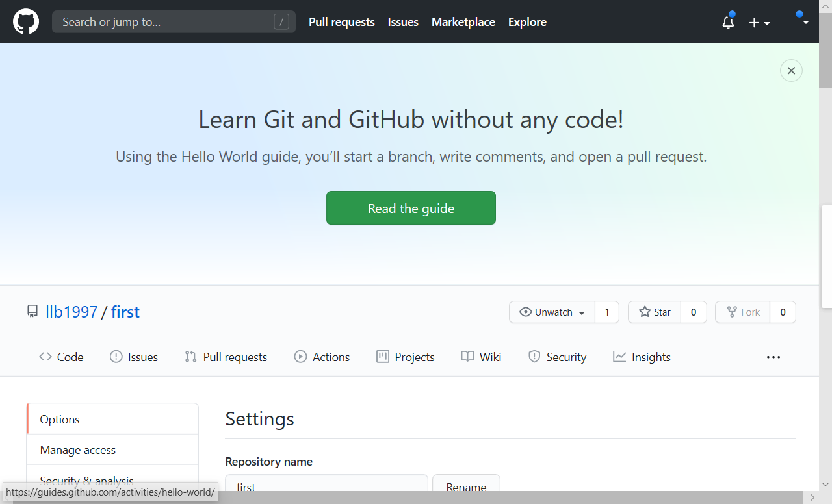
Task: View the forks count next to Fork
Action: (783, 312)
